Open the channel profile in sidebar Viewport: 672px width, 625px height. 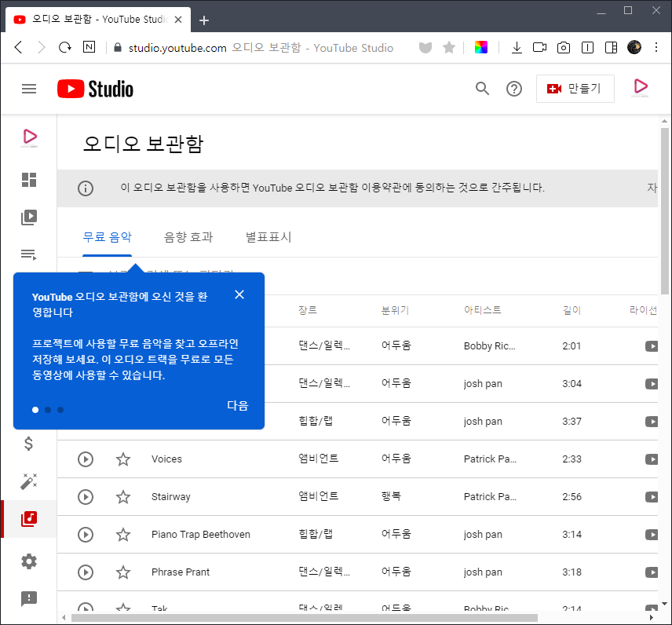coord(29,138)
